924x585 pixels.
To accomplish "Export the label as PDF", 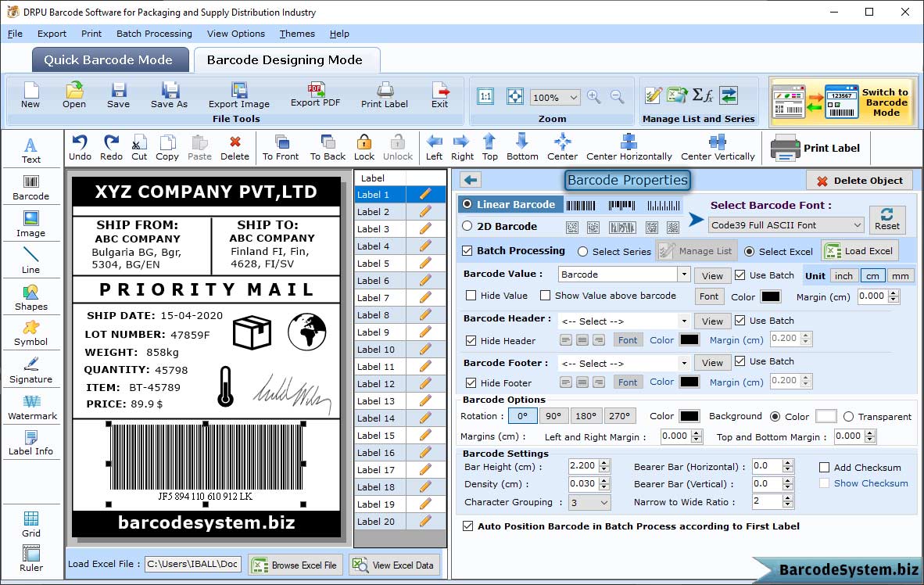I will click(x=315, y=95).
